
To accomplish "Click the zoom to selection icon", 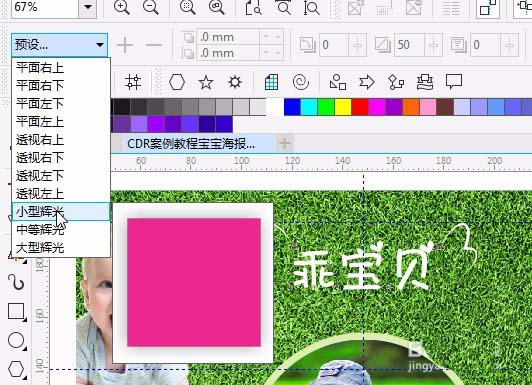I will pyautogui.click(x=187, y=6).
